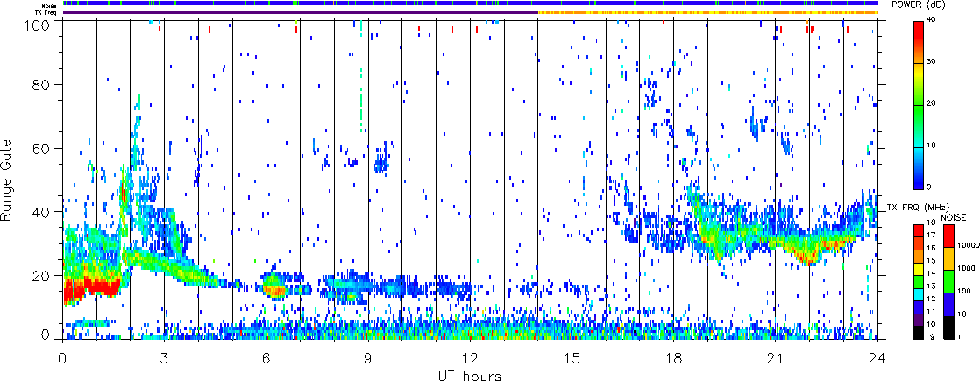Click the "TX FRQ (MHz)" legend title

918,208
